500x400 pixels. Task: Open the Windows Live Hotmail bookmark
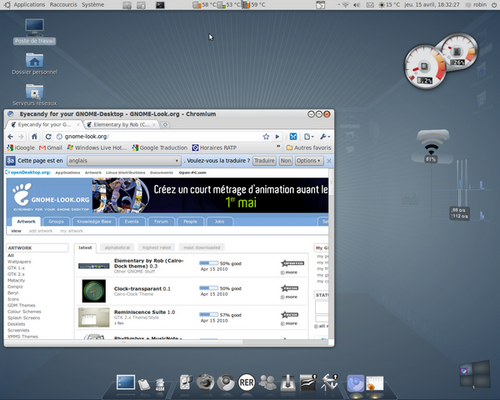[97, 148]
